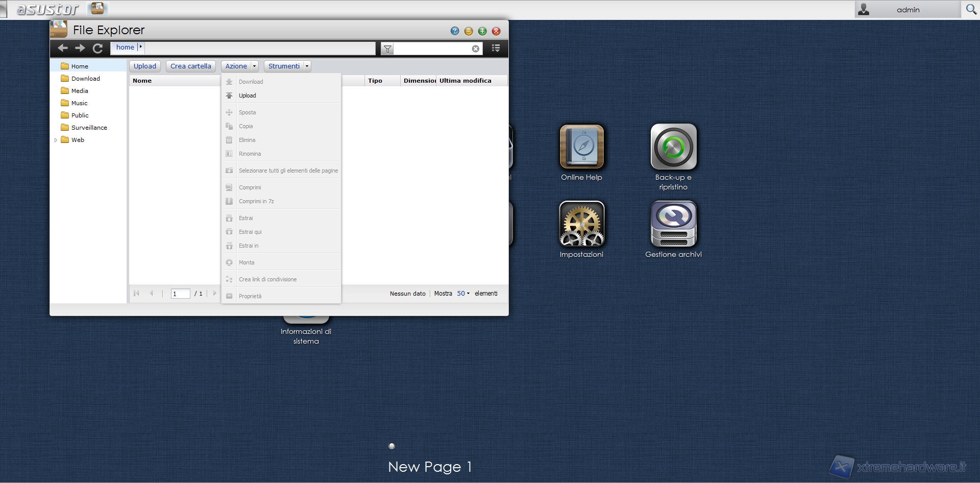Click the Crea cartella button
Screen dimensions: 980x483
point(190,66)
